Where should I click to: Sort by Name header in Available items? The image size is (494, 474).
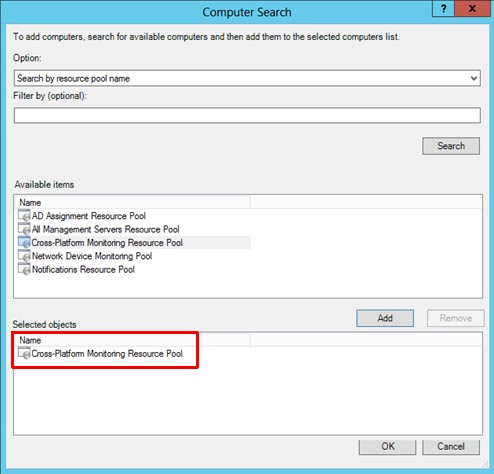click(x=133, y=203)
